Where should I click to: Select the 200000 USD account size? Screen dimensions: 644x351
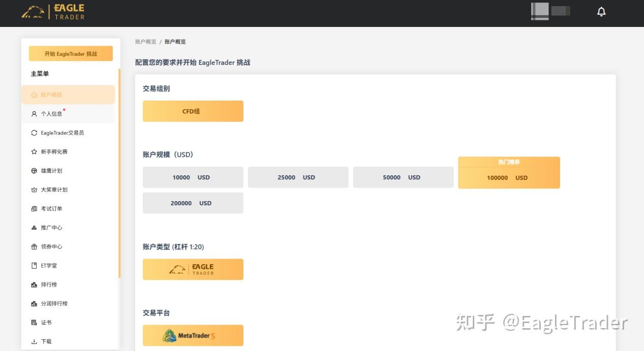193,203
